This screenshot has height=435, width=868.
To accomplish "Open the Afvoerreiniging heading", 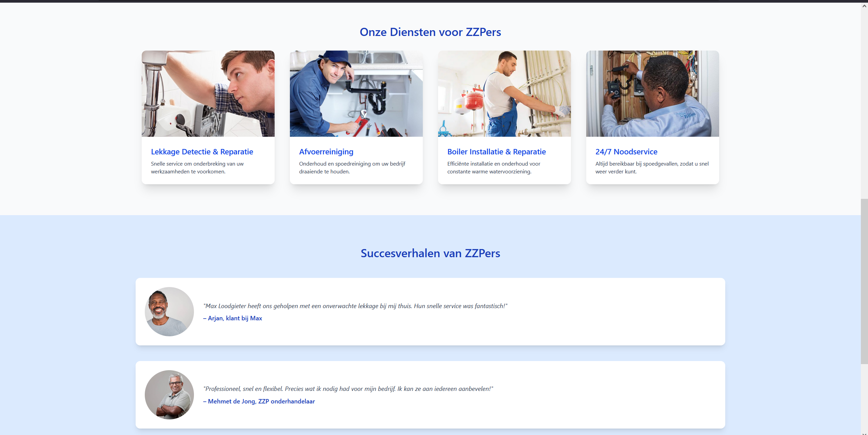I will click(326, 152).
